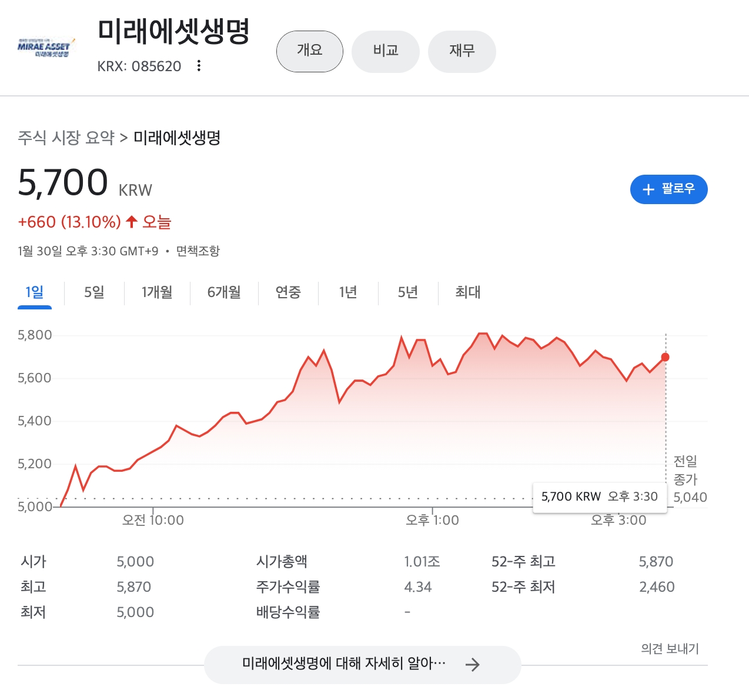Click the 의견 보내기 link
This screenshot has height=700, width=749.
click(x=670, y=648)
